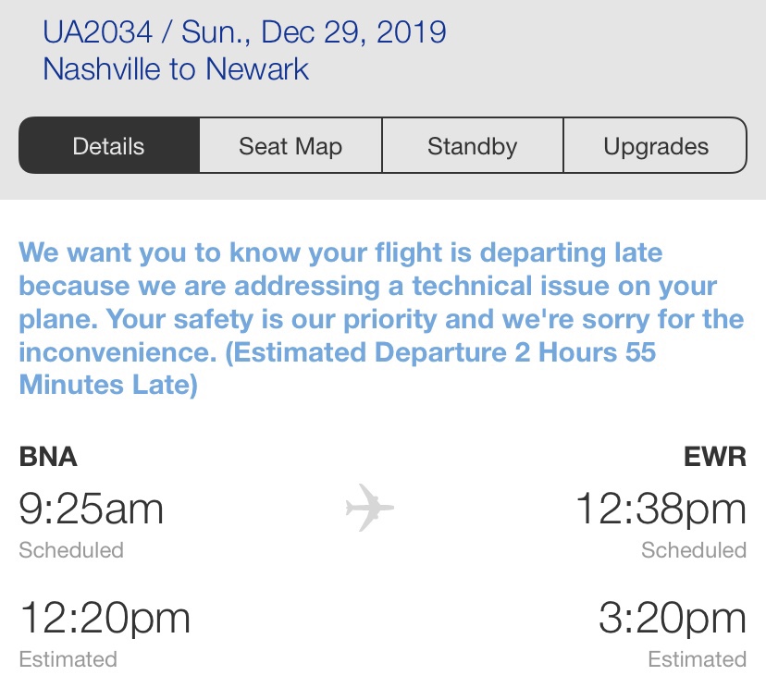Select the EWR airport code
This screenshot has width=766, height=700.
click(x=715, y=457)
